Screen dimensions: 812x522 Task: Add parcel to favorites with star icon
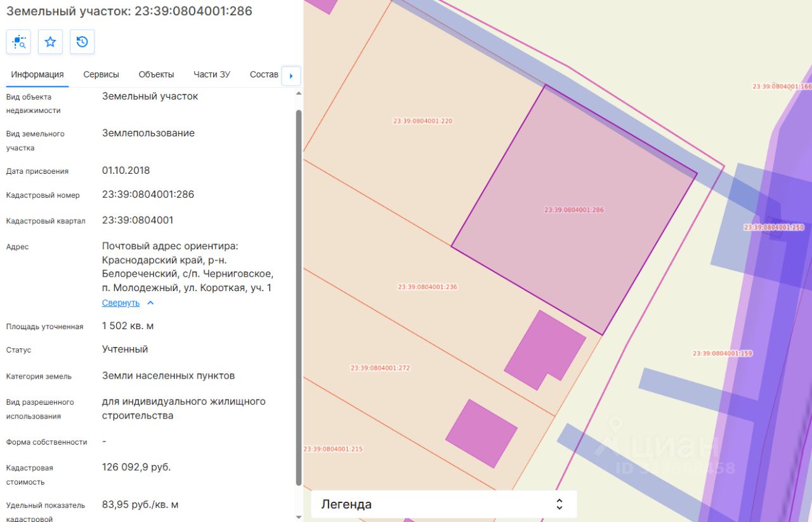coord(50,42)
